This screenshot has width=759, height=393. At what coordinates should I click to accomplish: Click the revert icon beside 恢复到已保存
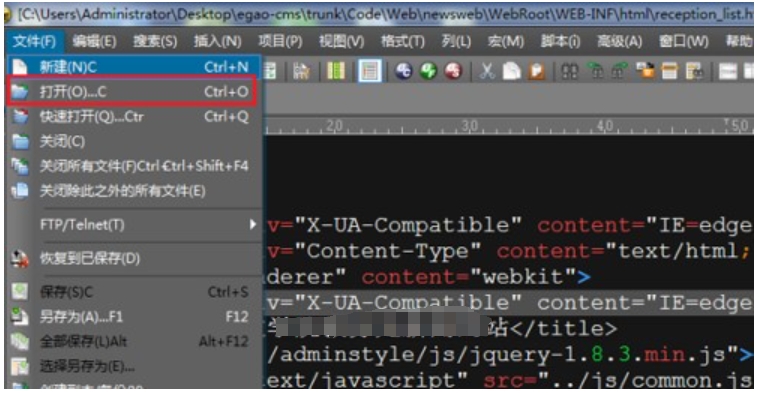20,258
